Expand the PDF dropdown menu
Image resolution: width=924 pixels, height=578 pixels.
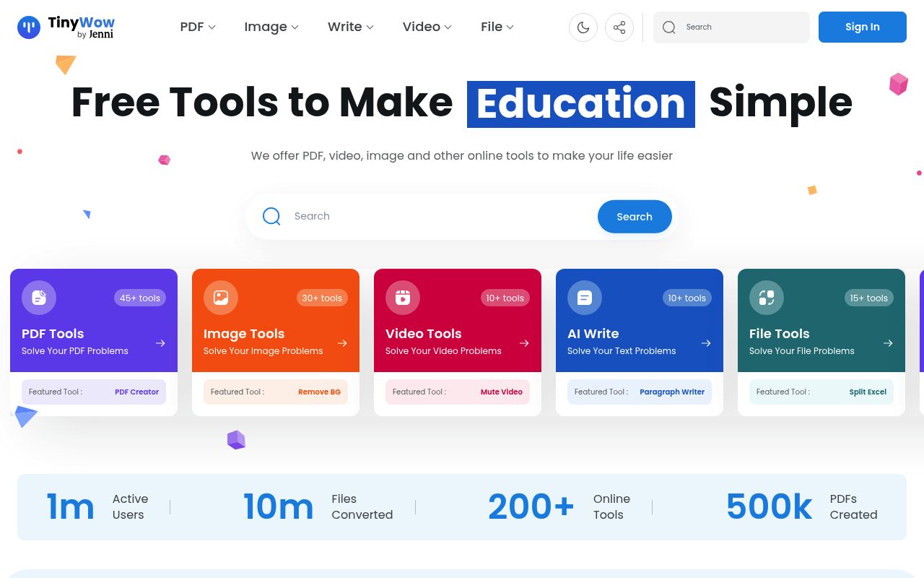pyautogui.click(x=198, y=27)
